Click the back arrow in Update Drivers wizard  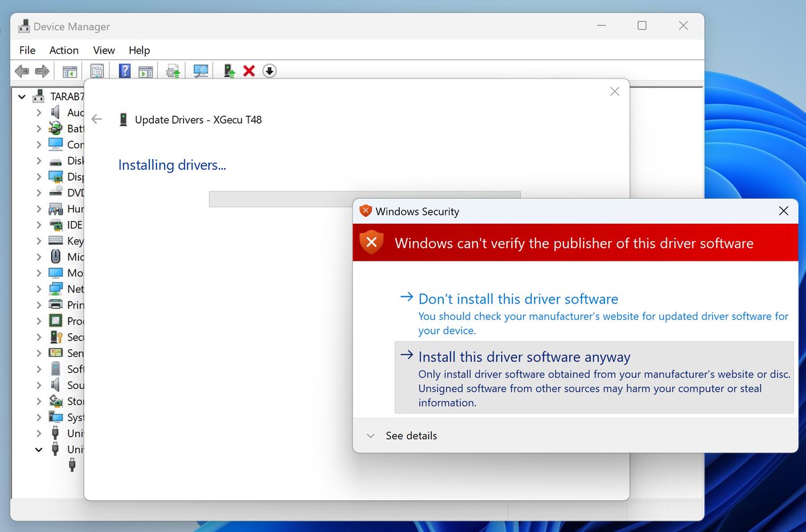(x=97, y=119)
